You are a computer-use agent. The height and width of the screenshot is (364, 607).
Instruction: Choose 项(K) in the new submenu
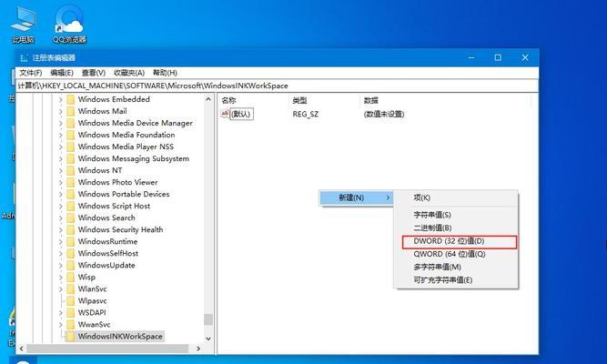[x=456, y=197]
